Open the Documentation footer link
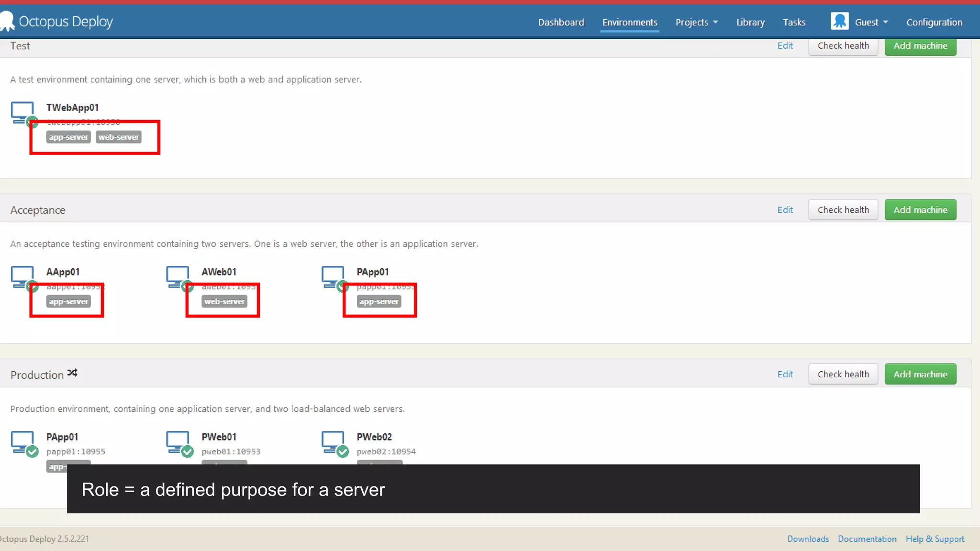 pos(867,539)
